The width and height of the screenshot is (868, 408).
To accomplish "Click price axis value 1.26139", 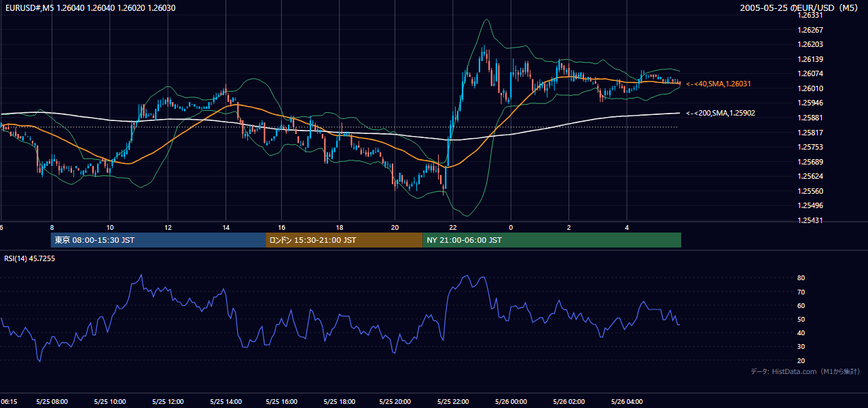I will tap(810, 59).
